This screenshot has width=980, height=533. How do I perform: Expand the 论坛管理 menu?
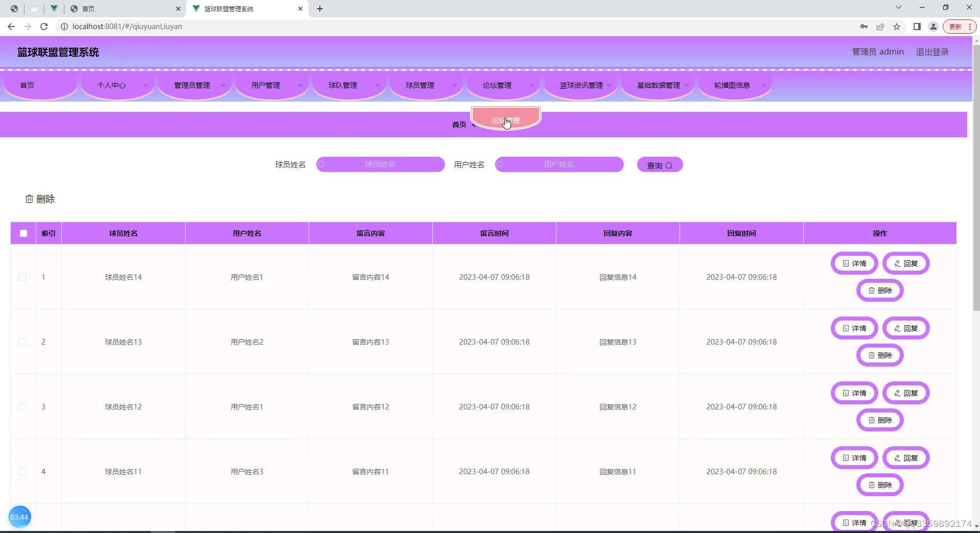504,85
